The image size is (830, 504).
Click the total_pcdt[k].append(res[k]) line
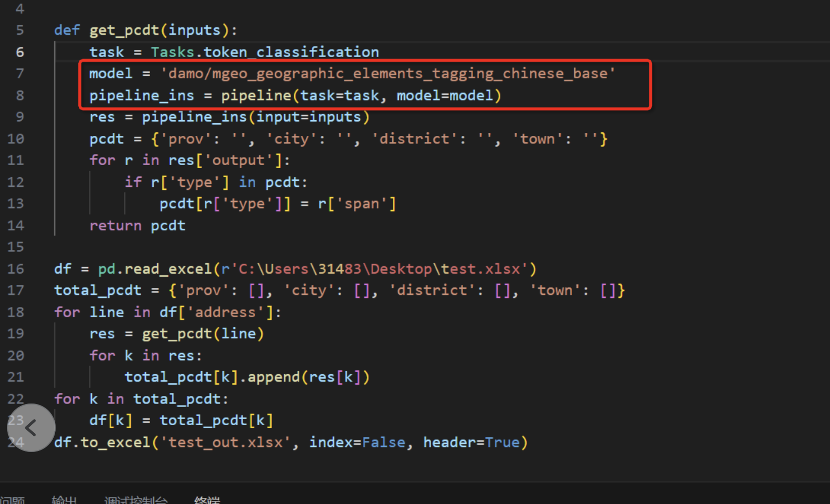[247, 377]
